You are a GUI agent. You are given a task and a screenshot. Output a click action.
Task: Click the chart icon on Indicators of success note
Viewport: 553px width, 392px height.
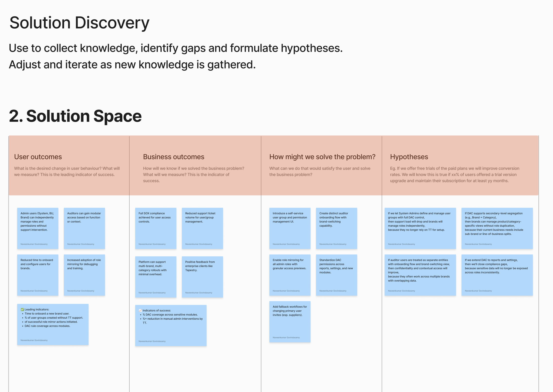(140, 310)
